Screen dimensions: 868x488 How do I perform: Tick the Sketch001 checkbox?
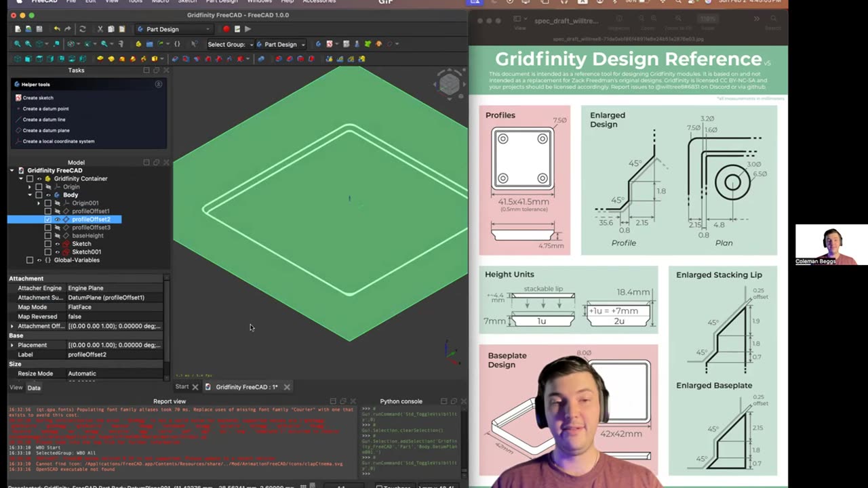tap(47, 252)
